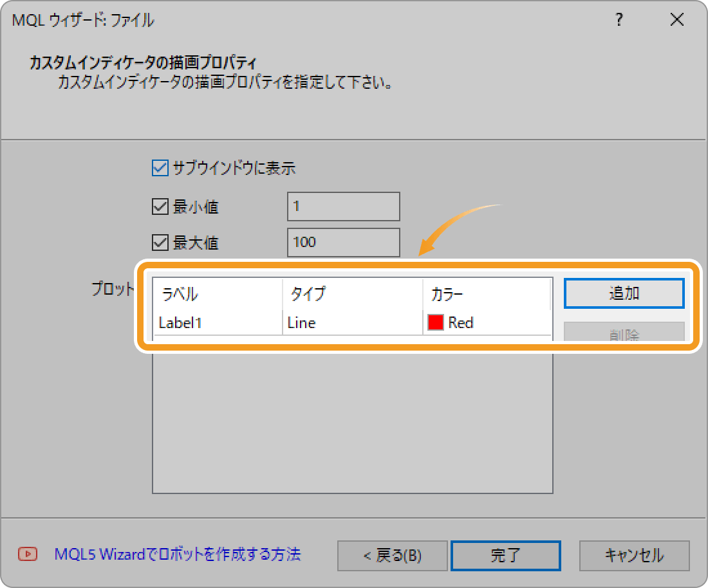Viewport: 708px width, 588px height.
Task: Click the YouTube video icon
Action: coord(28,554)
